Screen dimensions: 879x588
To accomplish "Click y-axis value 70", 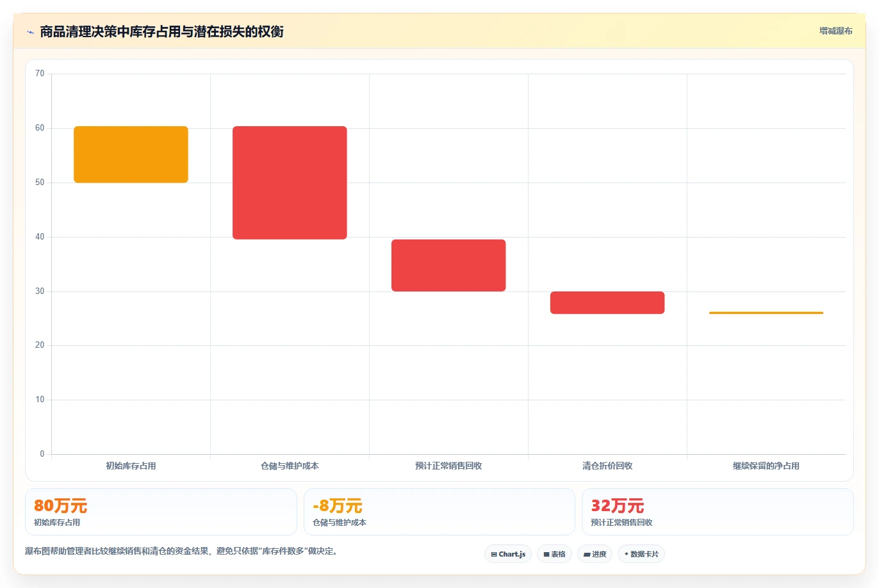I will tap(40, 74).
